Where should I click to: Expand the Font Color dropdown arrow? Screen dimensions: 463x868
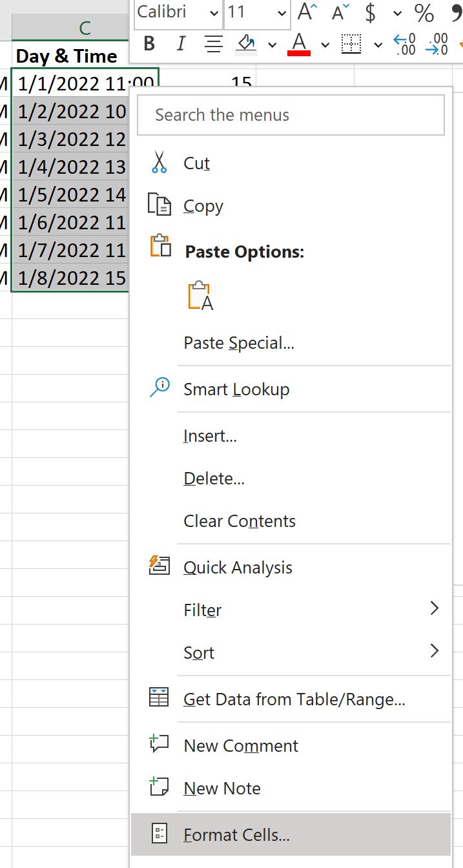(325, 45)
